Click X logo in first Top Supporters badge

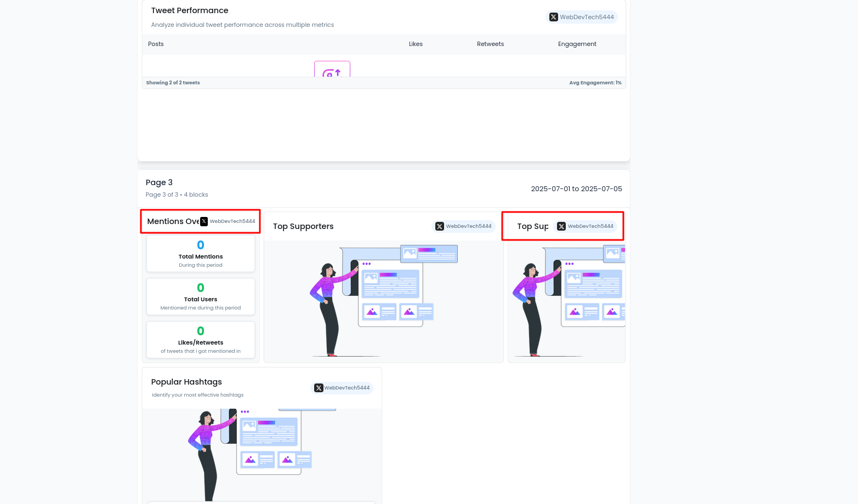pyautogui.click(x=440, y=226)
